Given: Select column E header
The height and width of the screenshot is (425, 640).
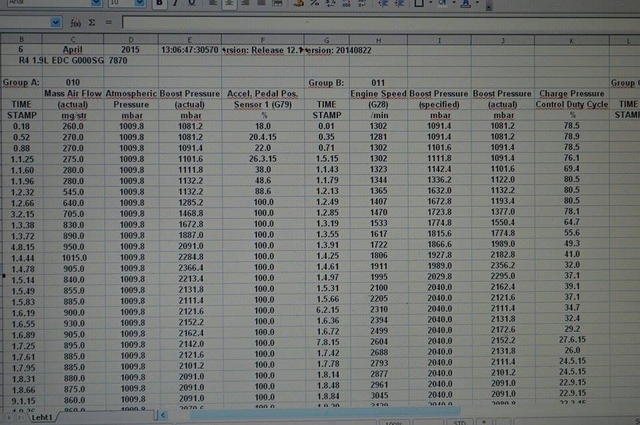Looking at the screenshot, I should [190, 40].
